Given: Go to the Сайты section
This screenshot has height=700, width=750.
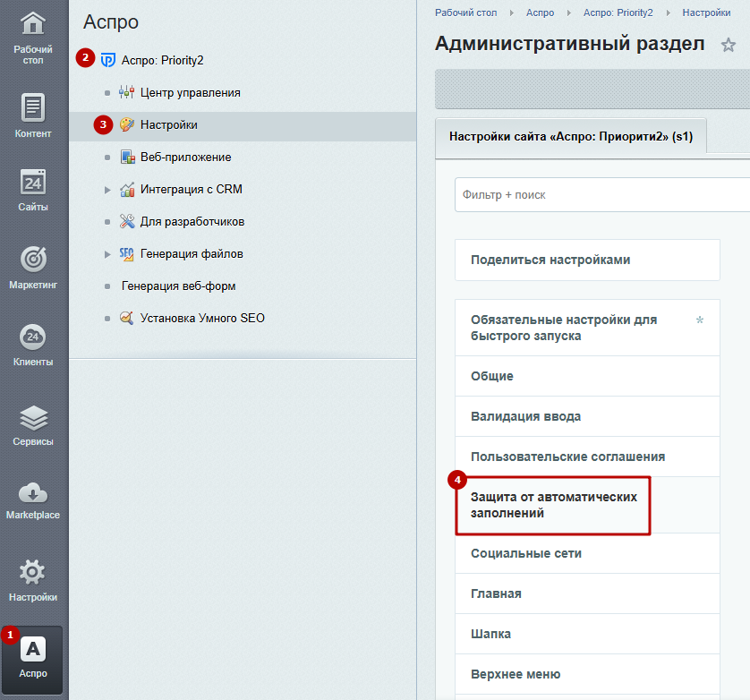Looking at the screenshot, I should click(33, 190).
